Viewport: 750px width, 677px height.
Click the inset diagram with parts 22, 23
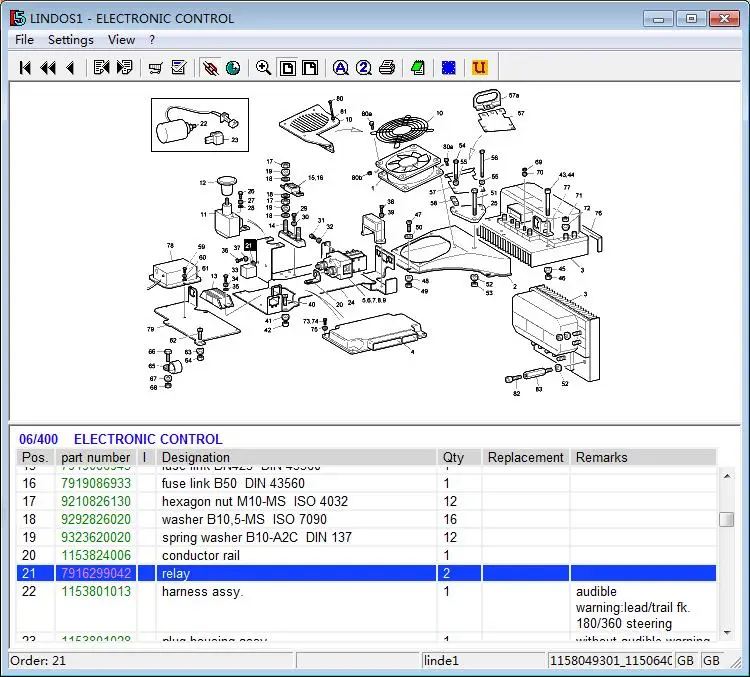tap(200, 125)
